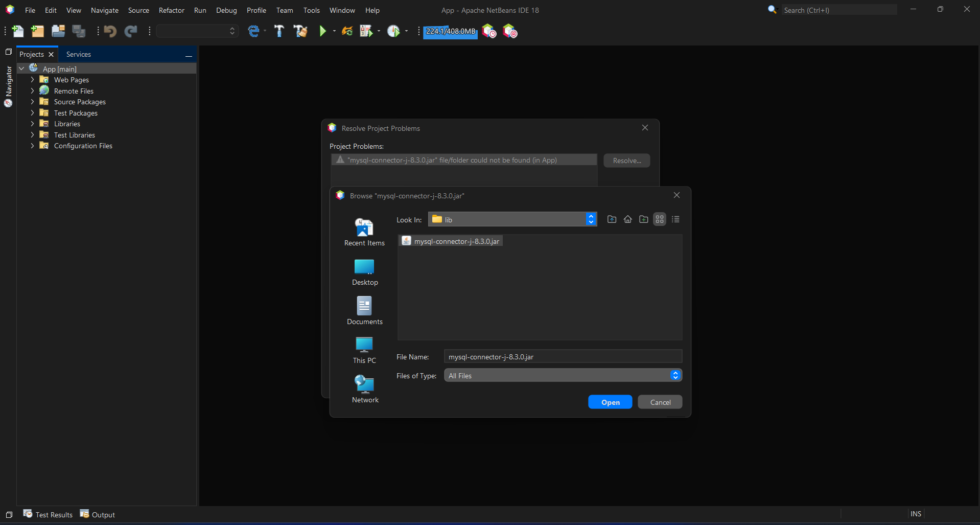Viewport: 980px width, 525px height.
Task: Open the Output panel
Action: click(x=98, y=514)
